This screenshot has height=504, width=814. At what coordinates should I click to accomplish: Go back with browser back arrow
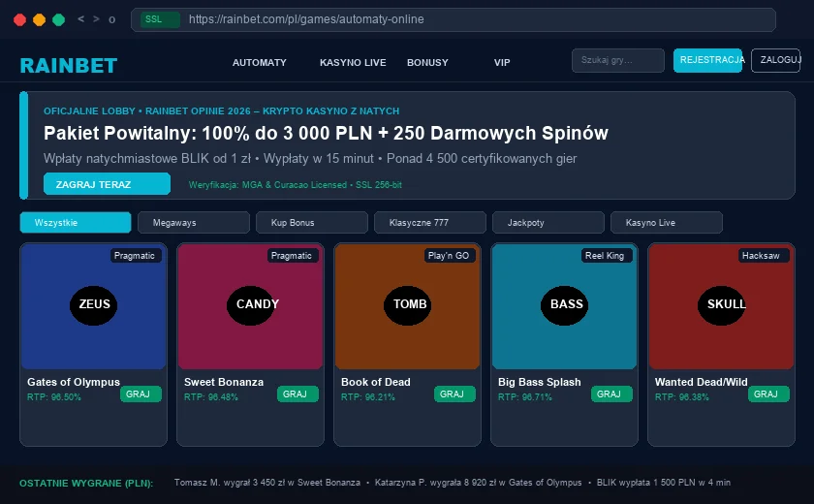point(80,19)
